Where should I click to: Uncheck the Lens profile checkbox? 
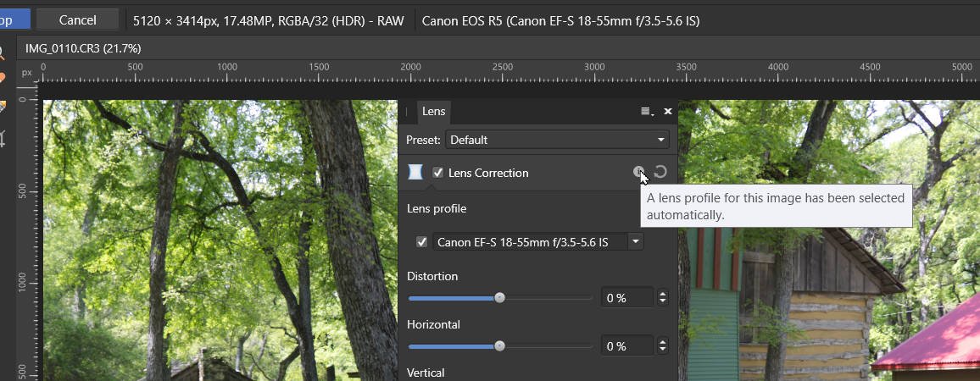pyautogui.click(x=422, y=241)
